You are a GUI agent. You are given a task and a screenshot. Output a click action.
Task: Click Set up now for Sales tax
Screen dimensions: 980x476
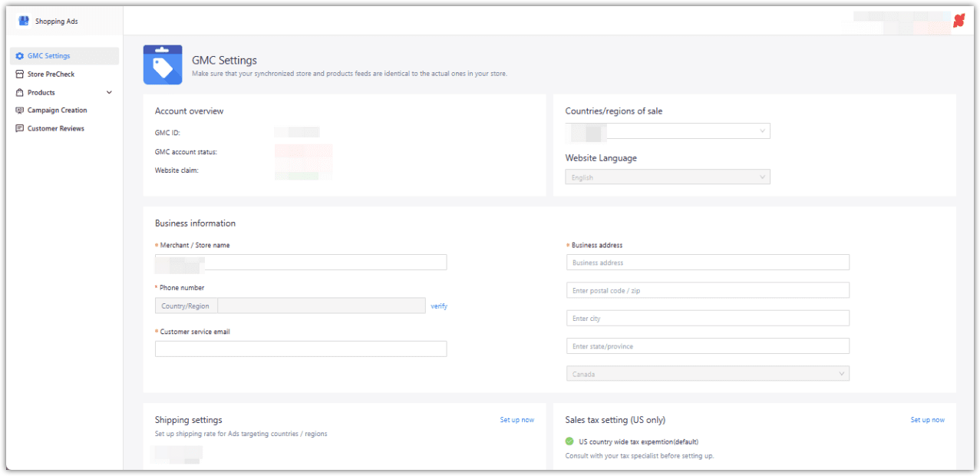point(928,420)
